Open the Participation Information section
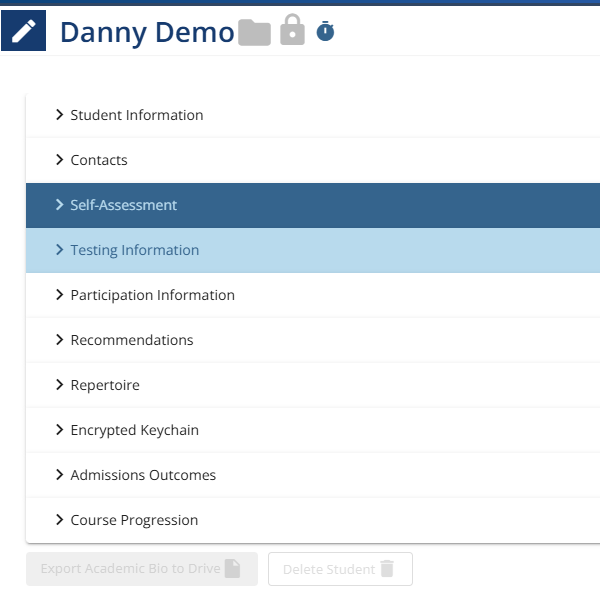Viewport: 600px width, 600px height. [313, 295]
